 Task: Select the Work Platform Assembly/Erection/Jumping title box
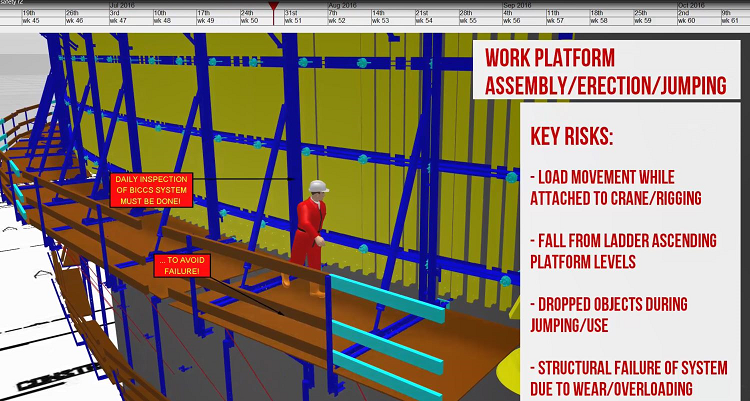click(x=606, y=70)
